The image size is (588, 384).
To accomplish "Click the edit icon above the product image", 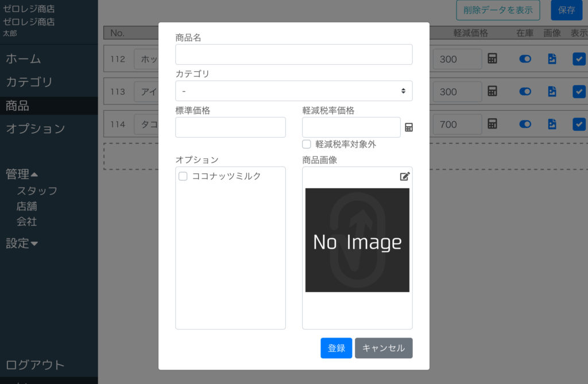I will [x=405, y=176].
